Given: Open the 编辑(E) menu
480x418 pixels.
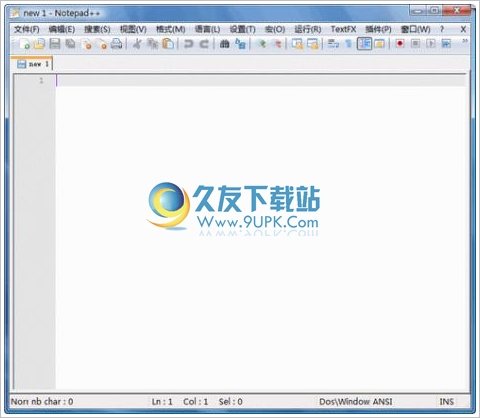Looking at the screenshot, I should pos(62,29).
